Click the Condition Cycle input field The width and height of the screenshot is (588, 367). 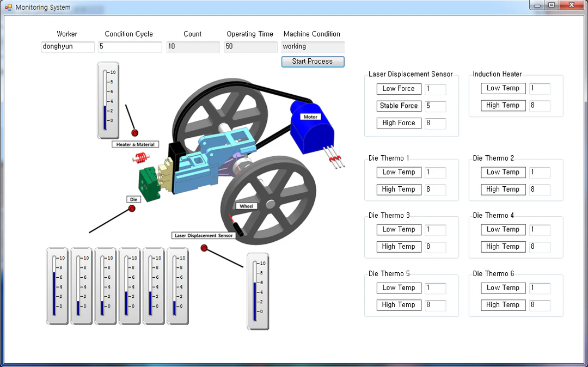click(x=130, y=47)
